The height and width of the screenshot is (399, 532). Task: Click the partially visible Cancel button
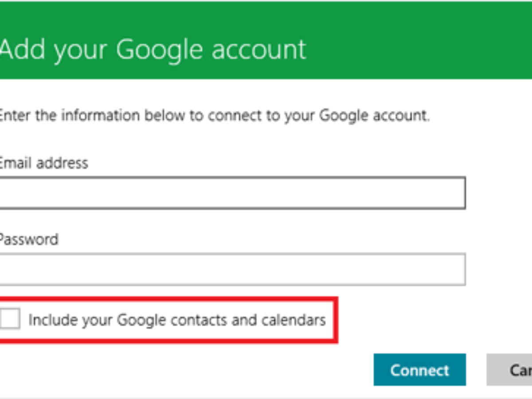(510, 370)
